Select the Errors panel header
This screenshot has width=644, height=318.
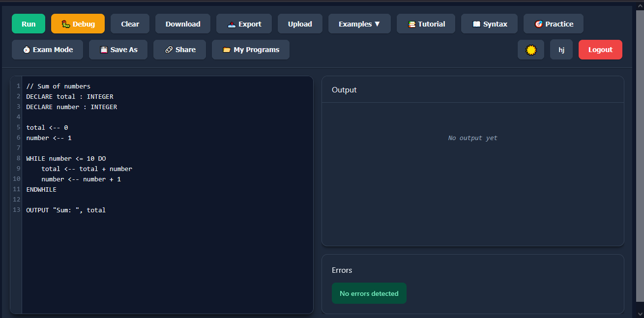tap(342, 270)
